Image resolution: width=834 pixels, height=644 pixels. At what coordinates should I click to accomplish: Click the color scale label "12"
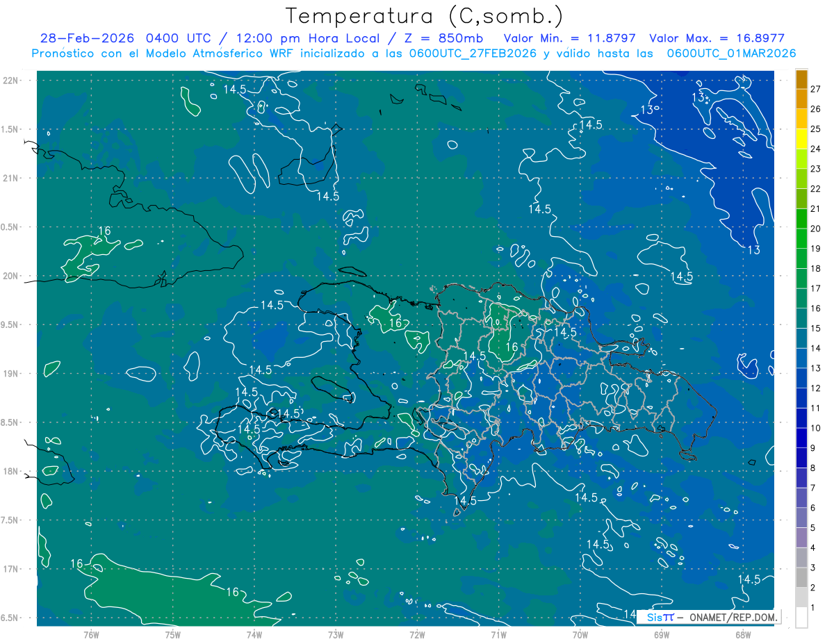816,388
